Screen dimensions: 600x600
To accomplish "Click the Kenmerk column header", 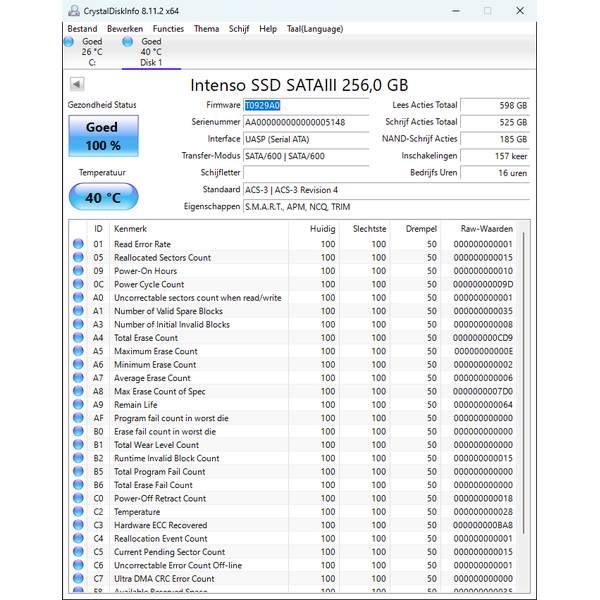I will click(199, 229).
